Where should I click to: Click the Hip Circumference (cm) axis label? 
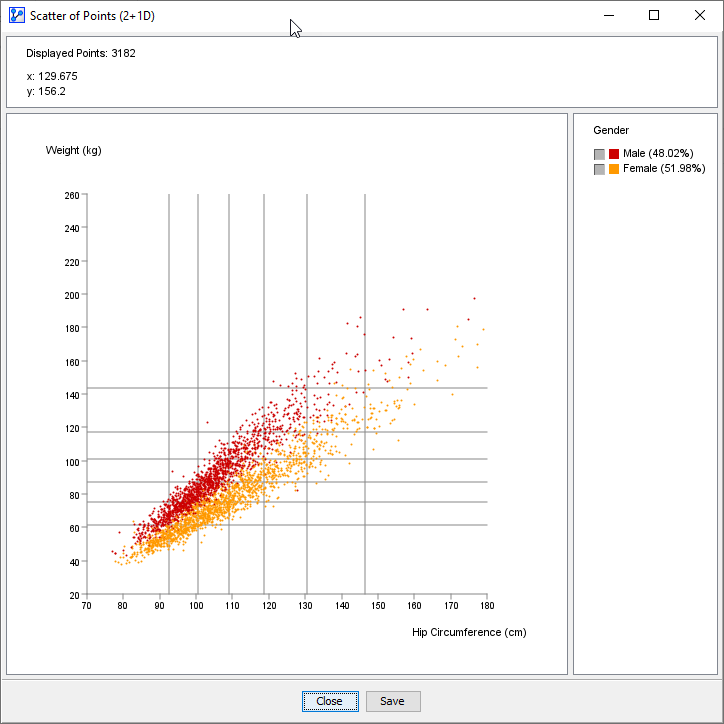(x=469, y=632)
